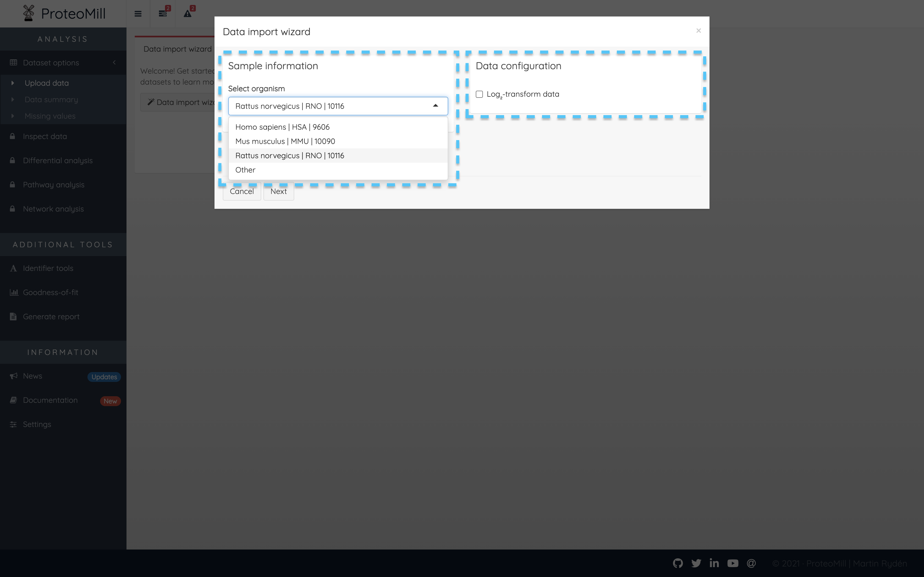
Task: Click the GitHub icon in footer
Action: pos(678,563)
